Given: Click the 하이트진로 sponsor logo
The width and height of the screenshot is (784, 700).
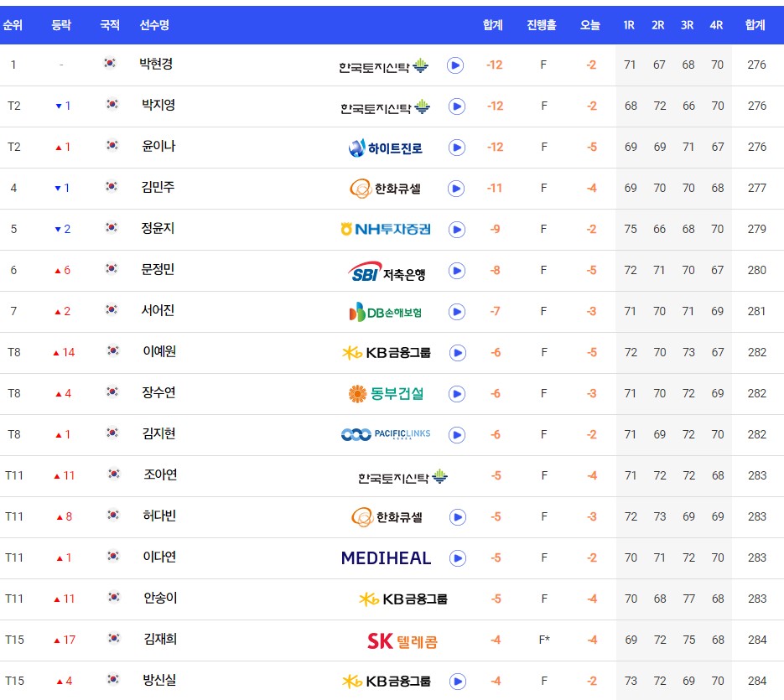Looking at the screenshot, I should tap(385, 147).
